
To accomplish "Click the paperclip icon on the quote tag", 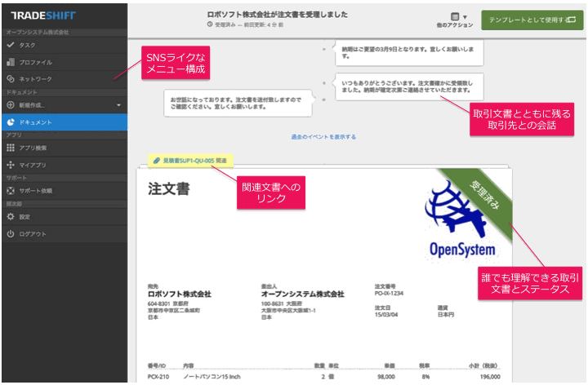I will tap(154, 161).
